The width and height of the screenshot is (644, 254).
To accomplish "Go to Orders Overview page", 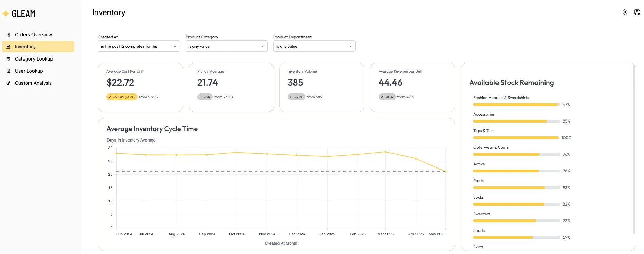I will point(34,35).
